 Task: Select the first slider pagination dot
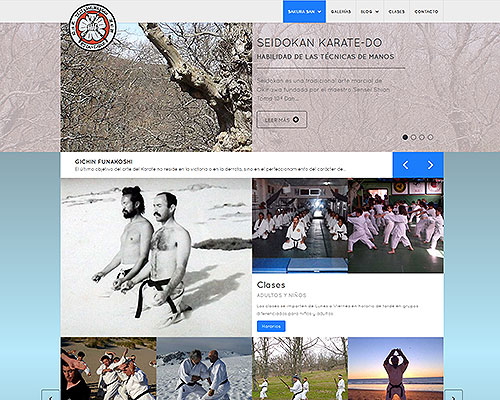click(405, 137)
